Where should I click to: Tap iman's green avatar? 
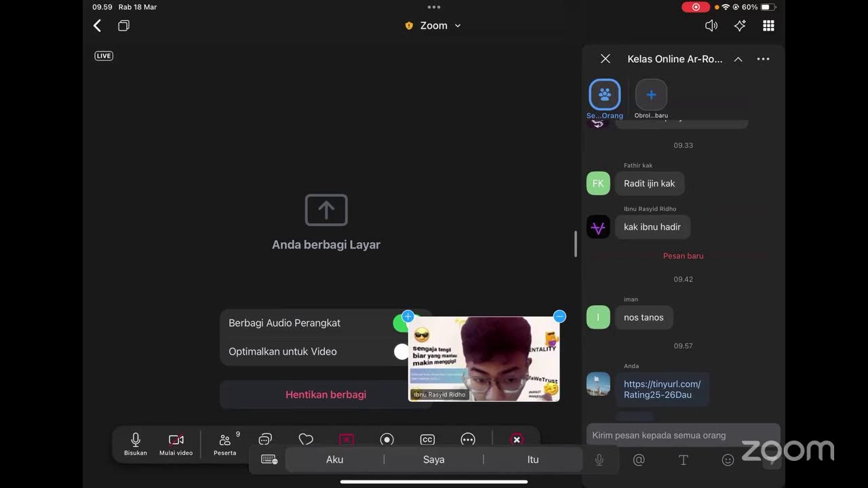598,317
